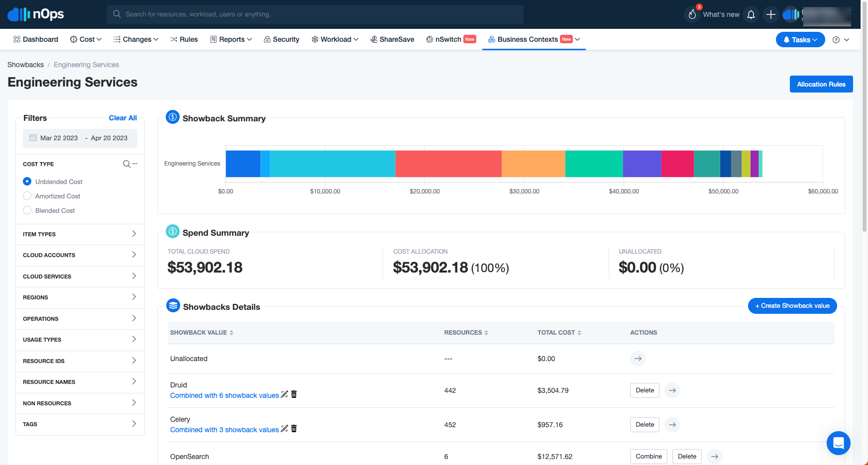
Task: Click the red segment in showback bar
Action: [448, 164]
